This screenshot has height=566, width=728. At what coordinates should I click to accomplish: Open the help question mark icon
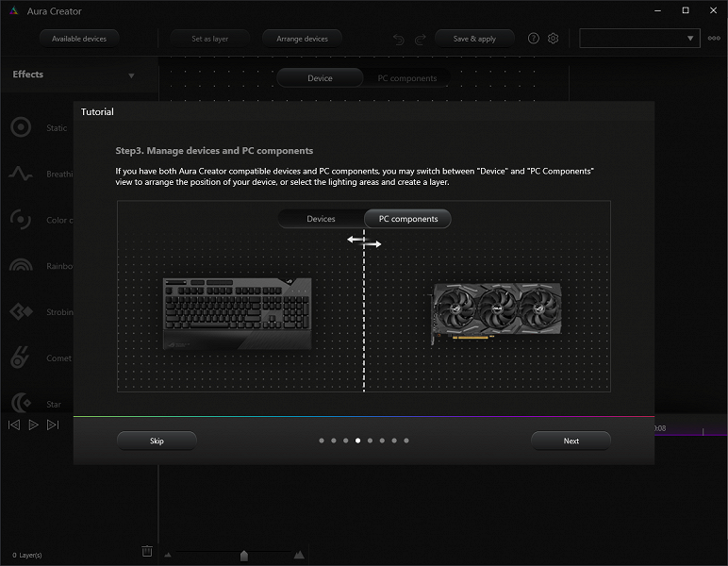534,39
